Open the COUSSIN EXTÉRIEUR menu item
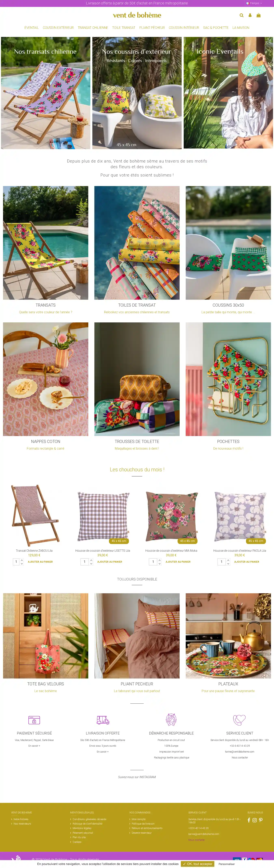This screenshot has width=274, height=868. (x=58, y=28)
